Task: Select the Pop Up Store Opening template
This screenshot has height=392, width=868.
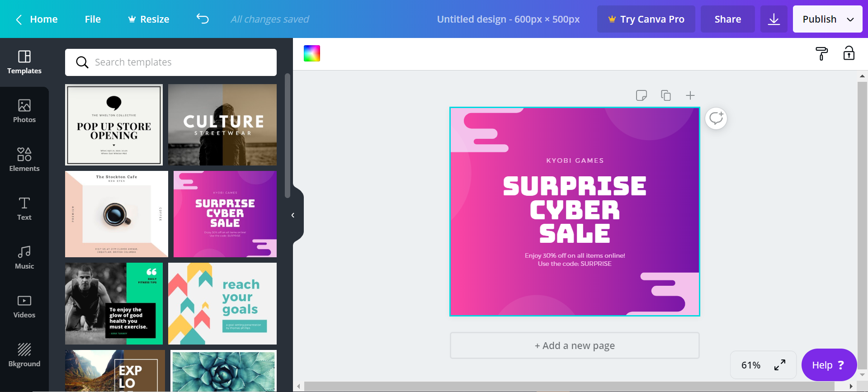Action: [x=114, y=125]
